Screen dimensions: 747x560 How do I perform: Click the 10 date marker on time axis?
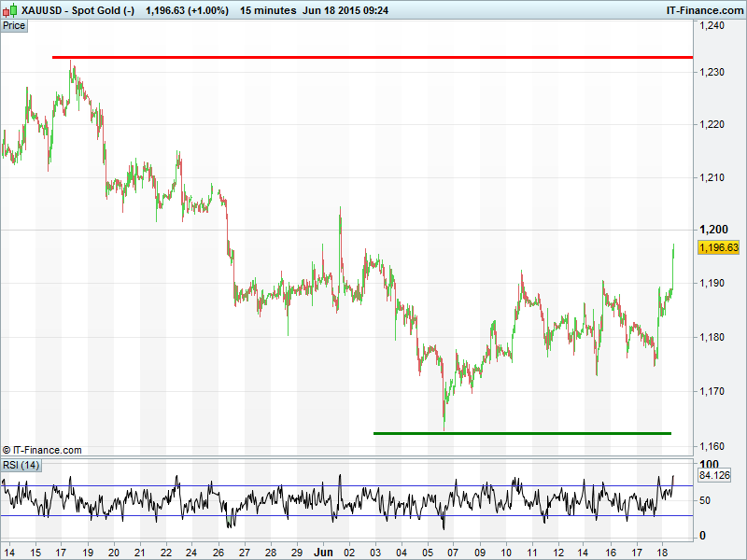point(505,551)
